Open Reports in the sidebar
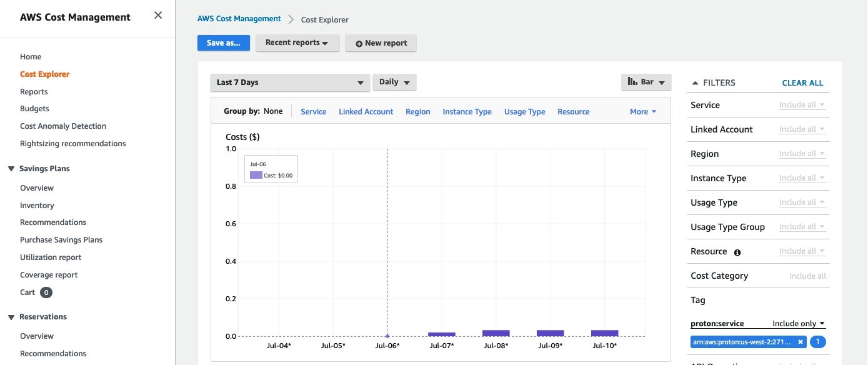This screenshot has width=868, height=365. tap(34, 92)
